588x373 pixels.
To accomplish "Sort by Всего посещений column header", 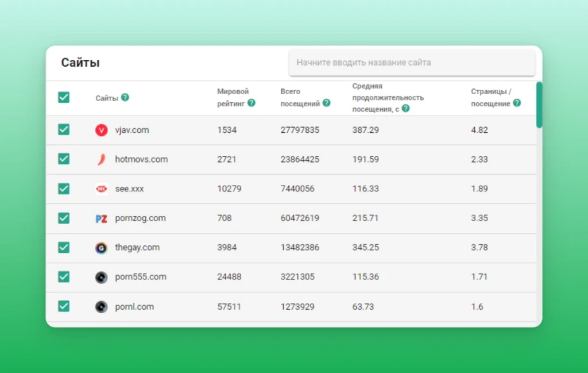I will pyautogui.click(x=300, y=97).
